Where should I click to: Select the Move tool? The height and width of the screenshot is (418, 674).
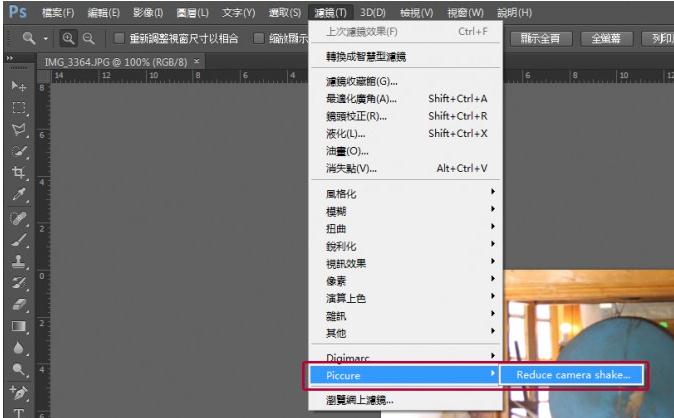click(x=18, y=86)
